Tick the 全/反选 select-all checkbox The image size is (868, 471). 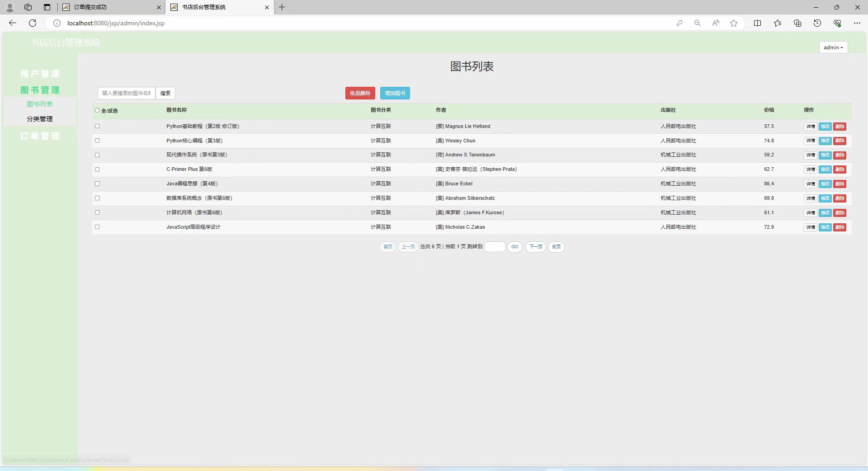coord(97,110)
